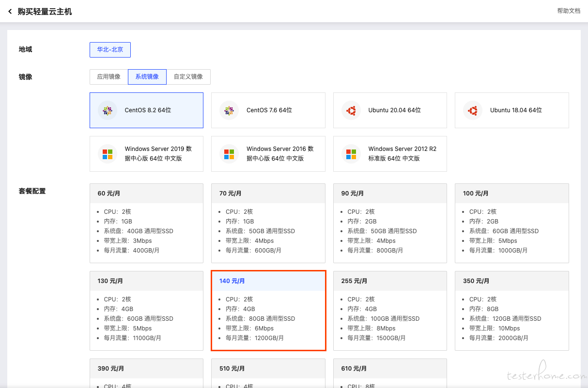
Task: Click the CentOS 7.6 64位 logo icon
Action: pos(229,110)
